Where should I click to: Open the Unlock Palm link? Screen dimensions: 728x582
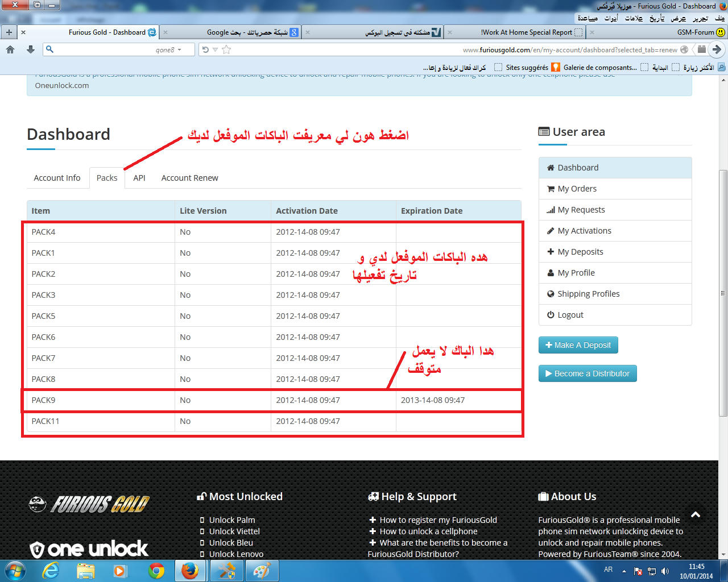tap(232, 520)
